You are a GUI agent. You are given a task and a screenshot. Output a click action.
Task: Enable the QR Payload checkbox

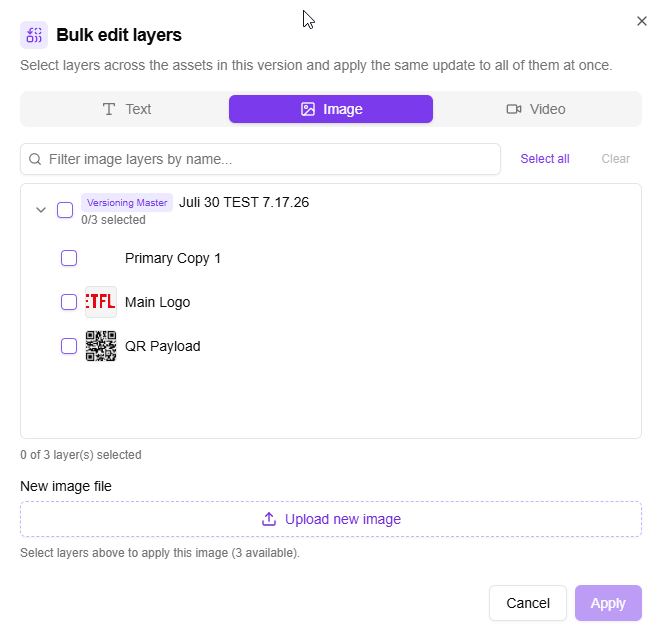coord(69,346)
